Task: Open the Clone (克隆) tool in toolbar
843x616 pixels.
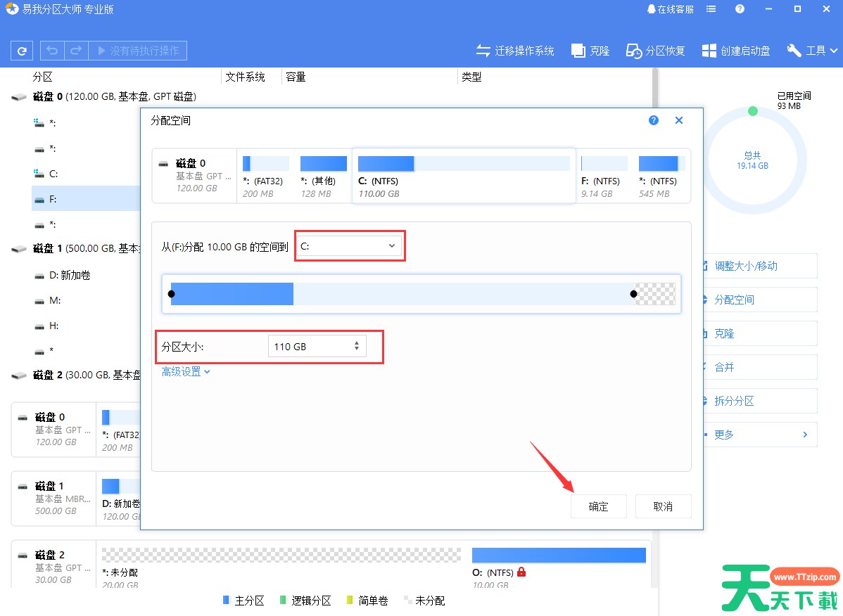Action: click(x=590, y=51)
